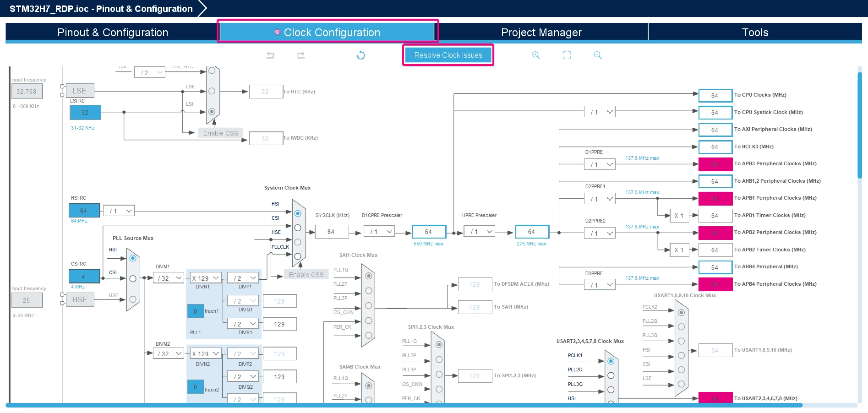The height and width of the screenshot is (413, 868).
Task: Select PLL1Q in the SAI1 Clock Mux
Action: [369, 276]
